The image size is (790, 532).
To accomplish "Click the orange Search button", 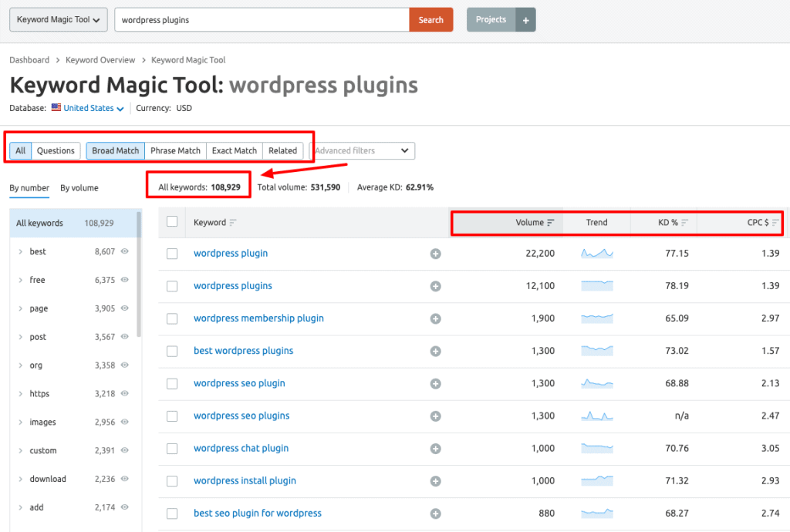I will click(x=430, y=19).
